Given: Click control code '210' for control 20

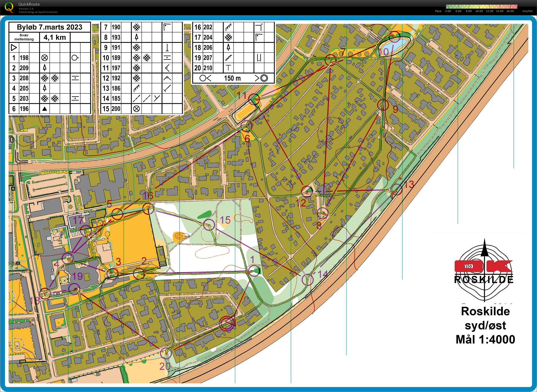Looking at the screenshot, I should coord(208,68).
